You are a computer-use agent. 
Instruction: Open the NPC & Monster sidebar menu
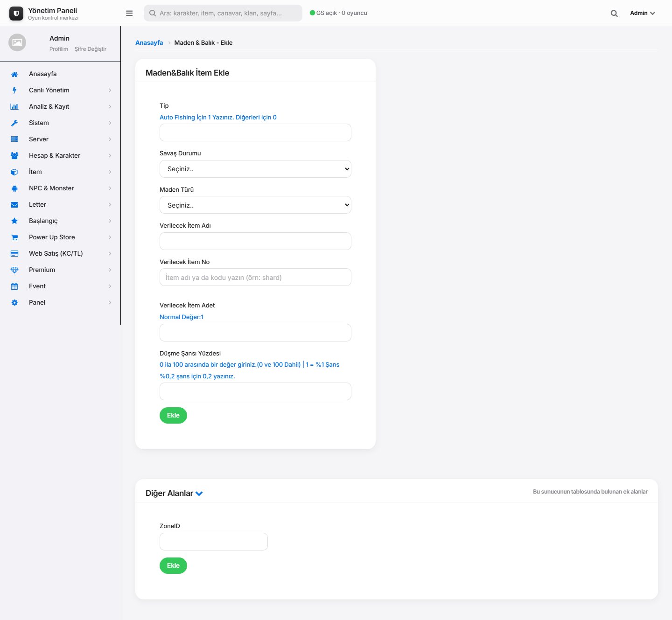(x=61, y=188)
